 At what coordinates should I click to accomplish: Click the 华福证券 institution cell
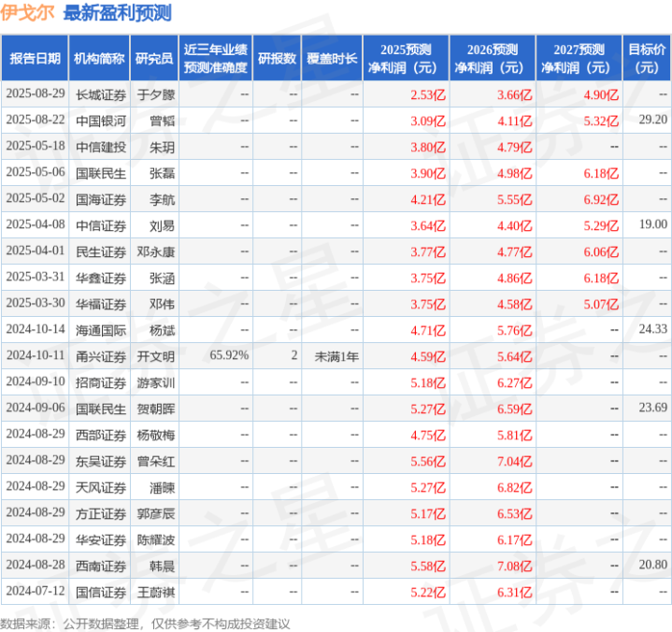point(101,305)
